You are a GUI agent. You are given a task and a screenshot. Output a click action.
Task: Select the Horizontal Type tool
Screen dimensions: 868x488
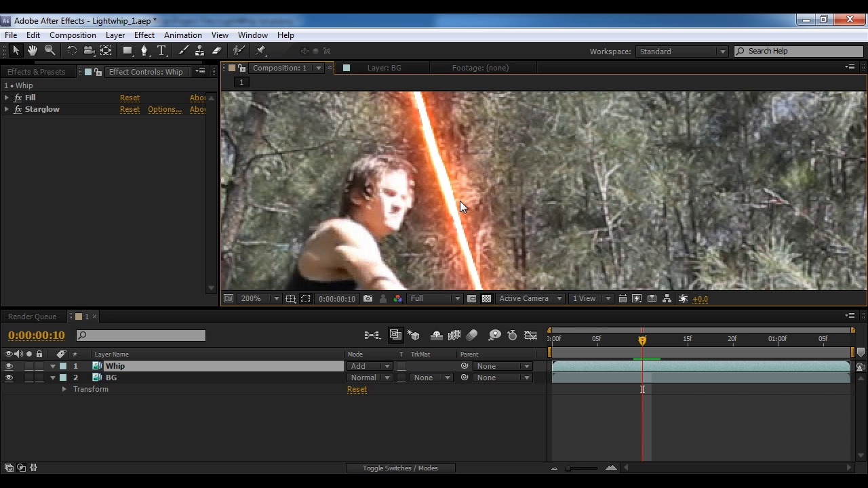161,51
